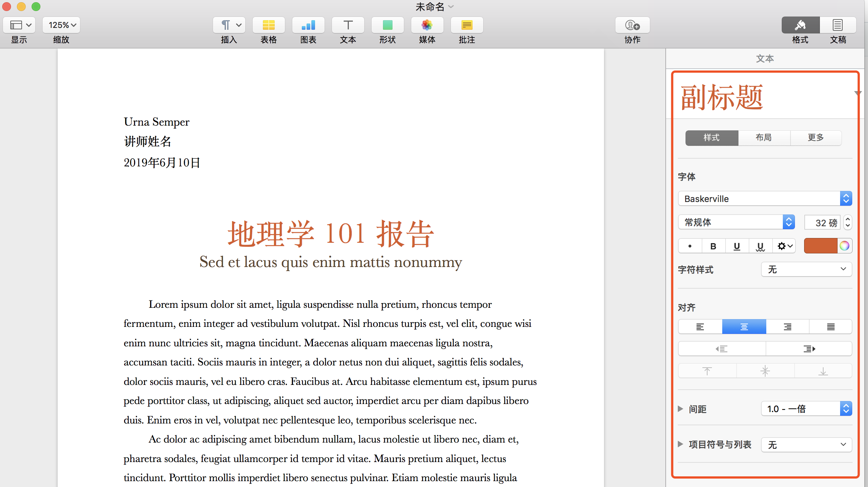Open the paragraph style 副标题 menu
The image size is (868, 487).
pyautogui.click(x=857, y=93)
